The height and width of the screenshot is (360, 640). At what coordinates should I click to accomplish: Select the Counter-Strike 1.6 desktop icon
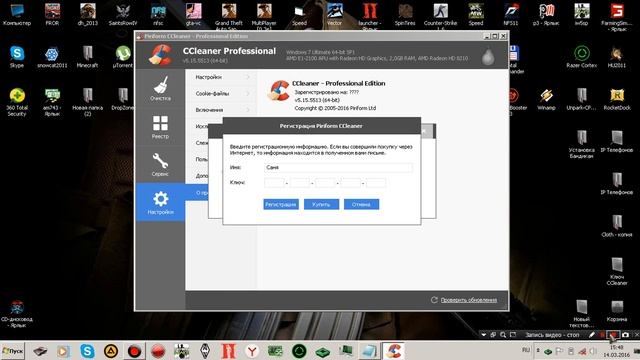(440, 16)
